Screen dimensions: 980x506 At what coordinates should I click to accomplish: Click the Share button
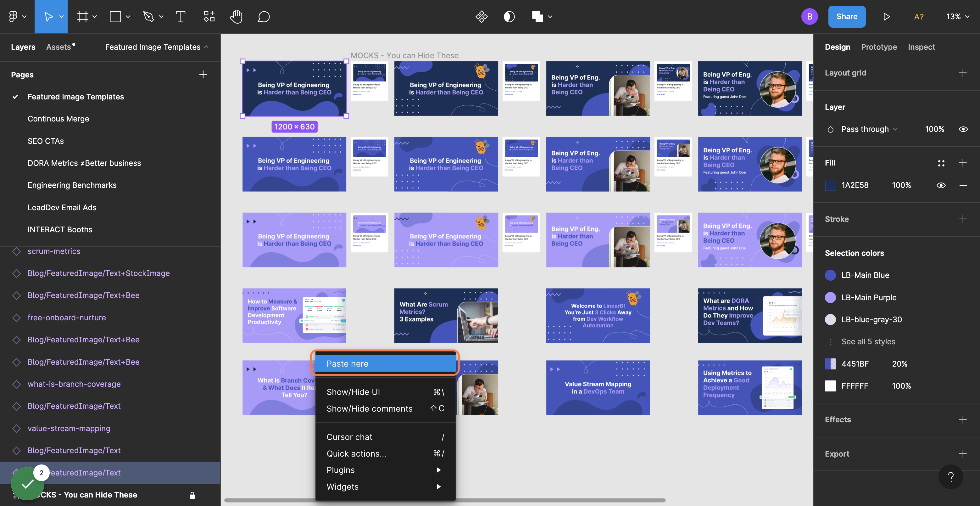846,16
